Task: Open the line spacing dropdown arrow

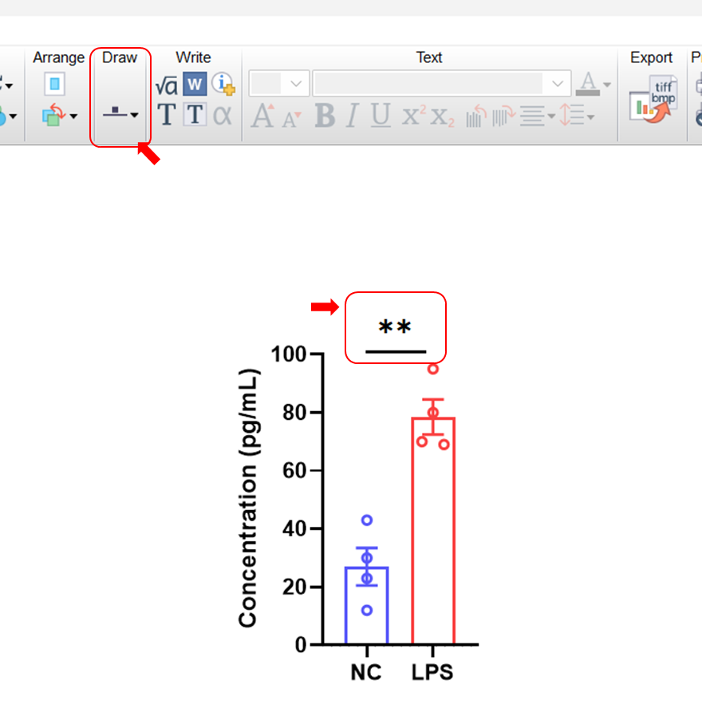Action: pos(590,117)
